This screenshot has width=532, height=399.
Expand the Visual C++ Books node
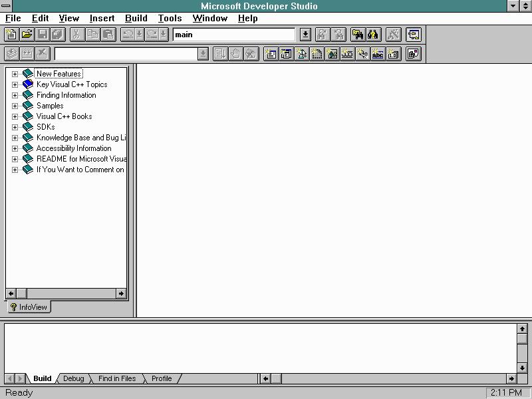(x=15, y=116)
